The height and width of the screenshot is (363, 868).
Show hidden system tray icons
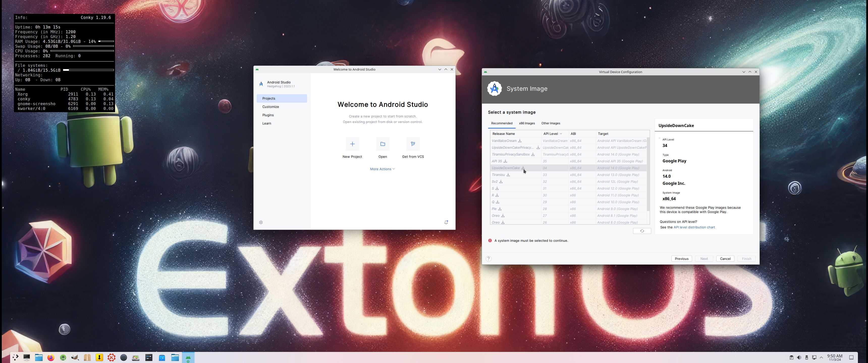(x=822, y=358)
